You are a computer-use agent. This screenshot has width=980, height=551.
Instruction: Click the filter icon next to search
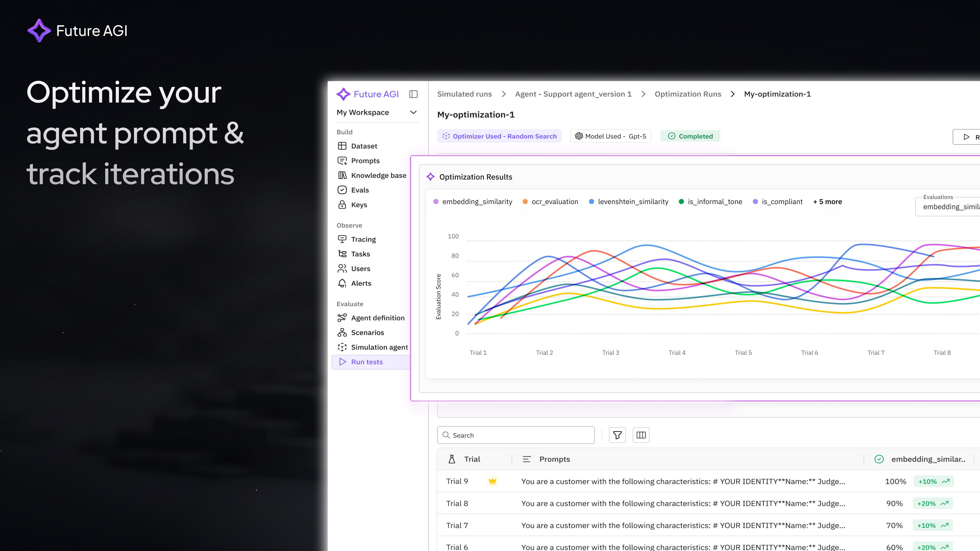pyautogui.click(x=617, y=435)
